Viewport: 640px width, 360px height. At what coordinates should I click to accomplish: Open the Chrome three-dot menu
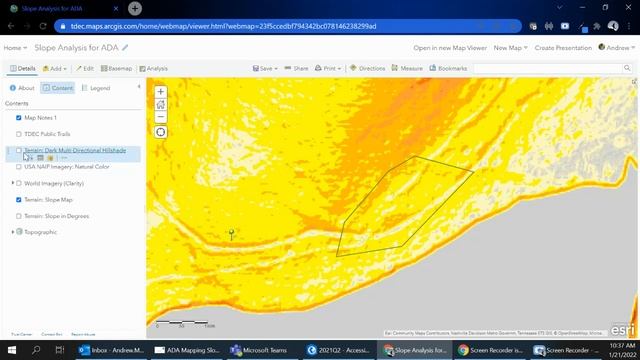click(629, 26)
